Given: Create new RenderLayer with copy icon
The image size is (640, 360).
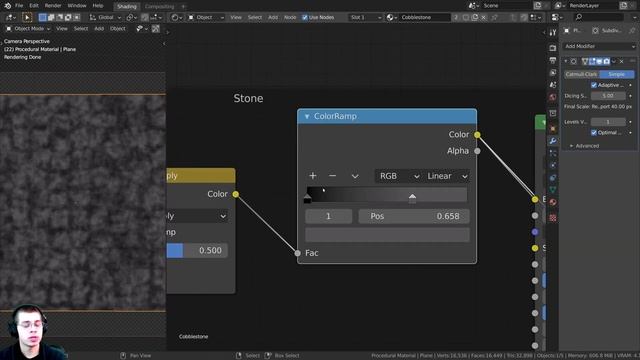Looking at the screenshot, I should tap(624, 5).
